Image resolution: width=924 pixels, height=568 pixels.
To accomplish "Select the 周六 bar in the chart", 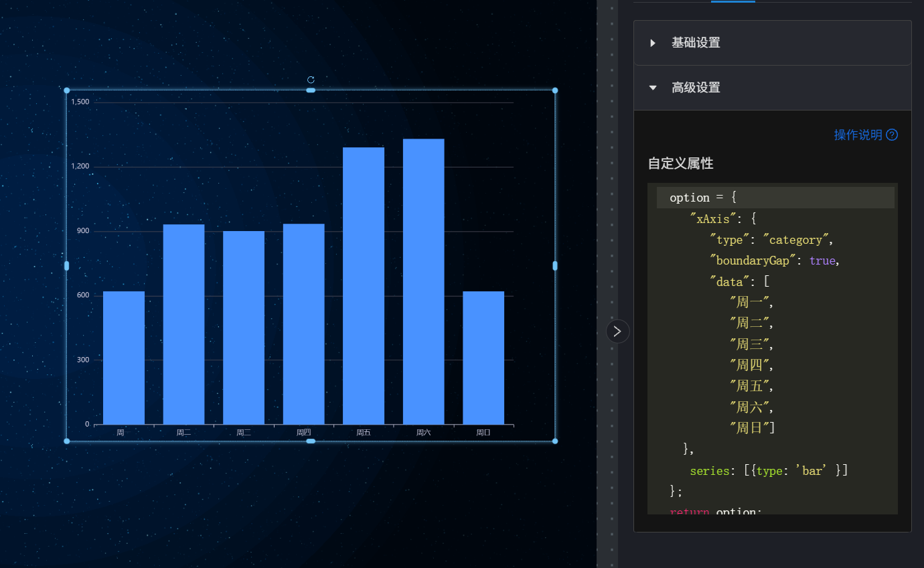I will (x=423, y=281).
